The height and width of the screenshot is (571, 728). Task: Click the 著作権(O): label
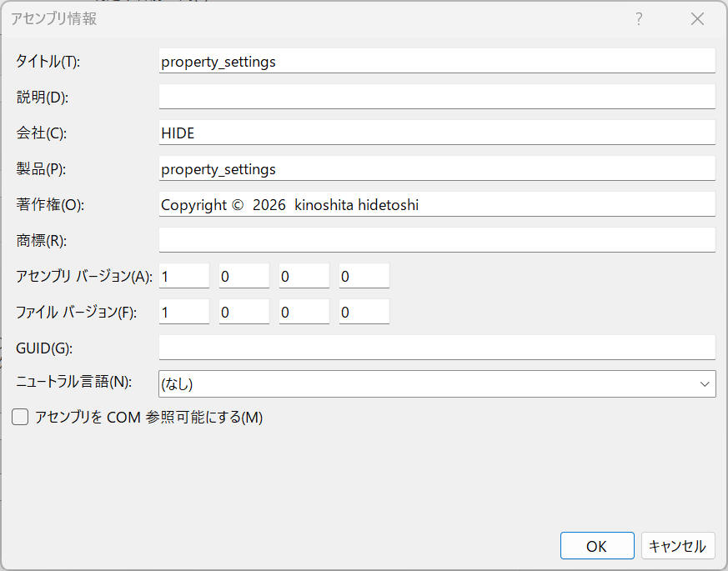[x=50, y=204]
